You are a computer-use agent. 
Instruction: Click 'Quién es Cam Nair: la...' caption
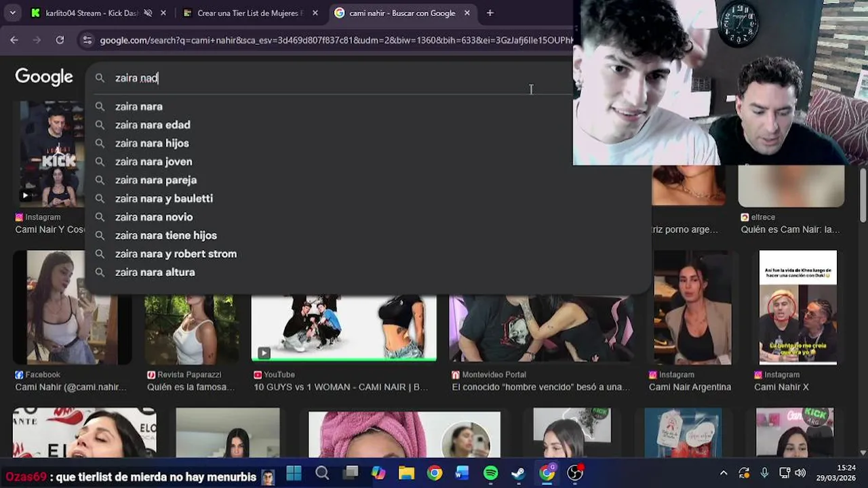[790, 230]
